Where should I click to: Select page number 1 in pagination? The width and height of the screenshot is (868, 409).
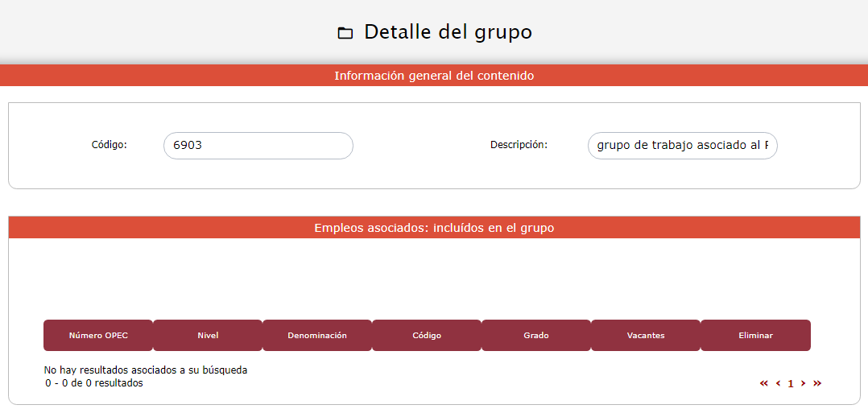tap(791, 384)
